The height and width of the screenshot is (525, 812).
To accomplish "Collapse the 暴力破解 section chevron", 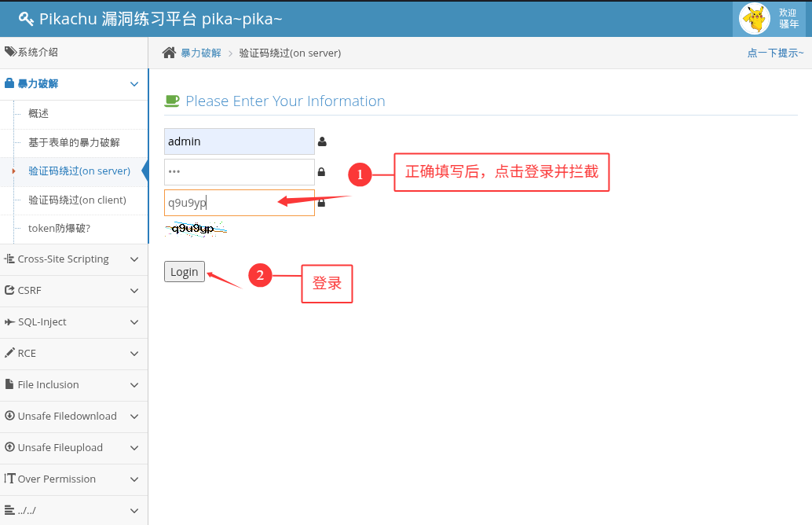I will [x=134, y=84].
